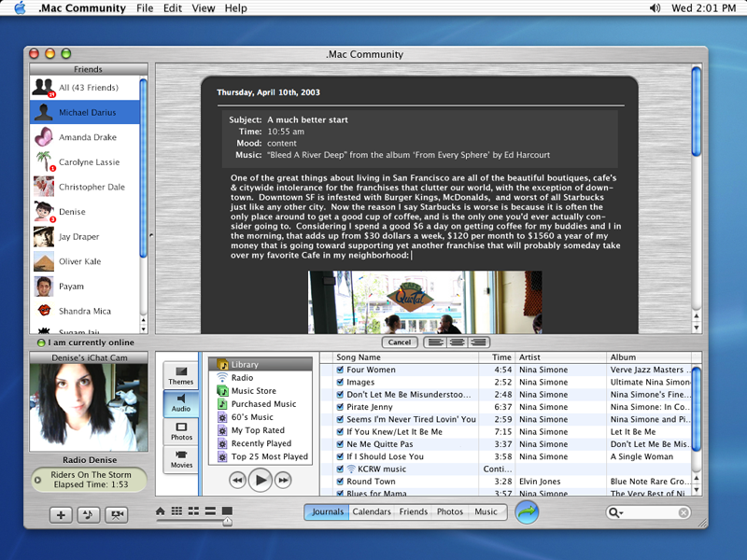Uncheck the Images song
This screenshot has height=560, width=747.
click(340, 382)
